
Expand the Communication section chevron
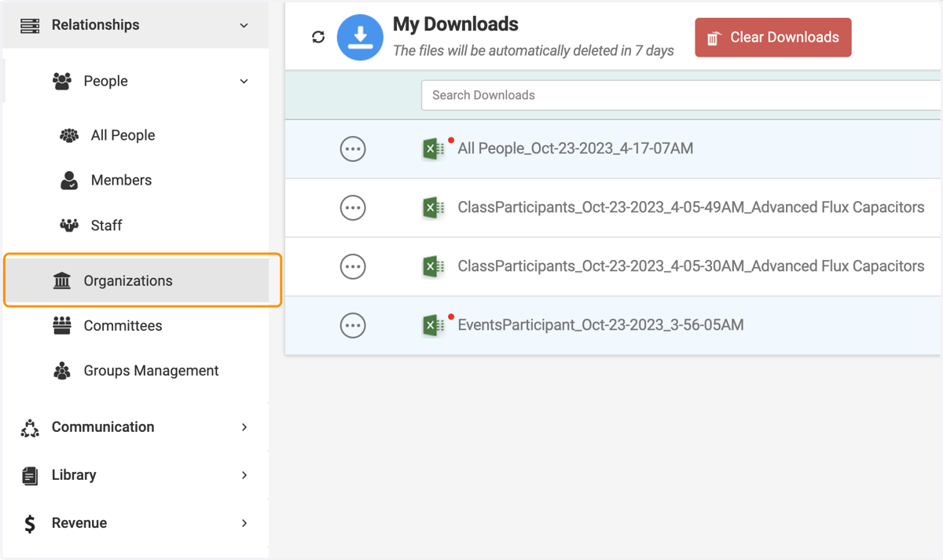pos(244,427)
